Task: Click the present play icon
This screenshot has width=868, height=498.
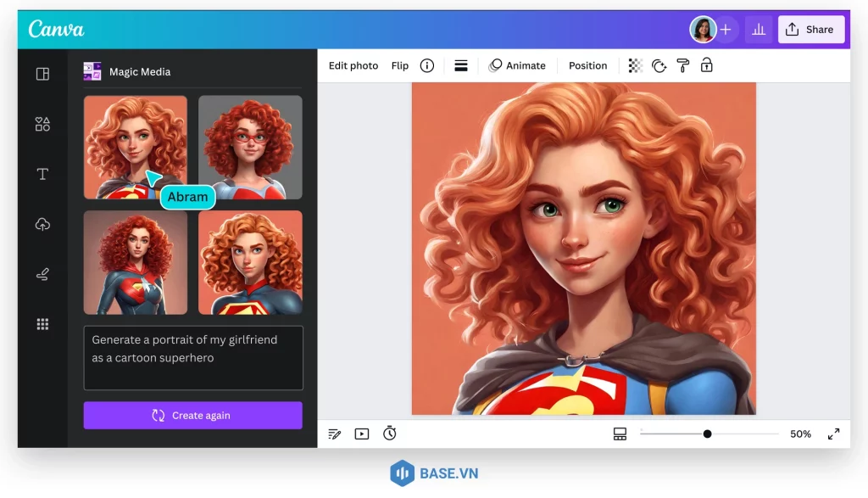Action: (x=361, y=434)
